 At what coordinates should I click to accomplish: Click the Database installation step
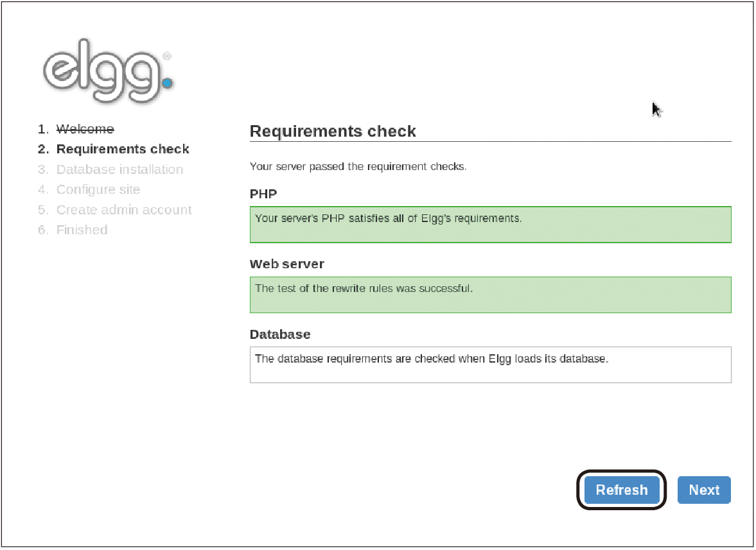coord(119,169)
